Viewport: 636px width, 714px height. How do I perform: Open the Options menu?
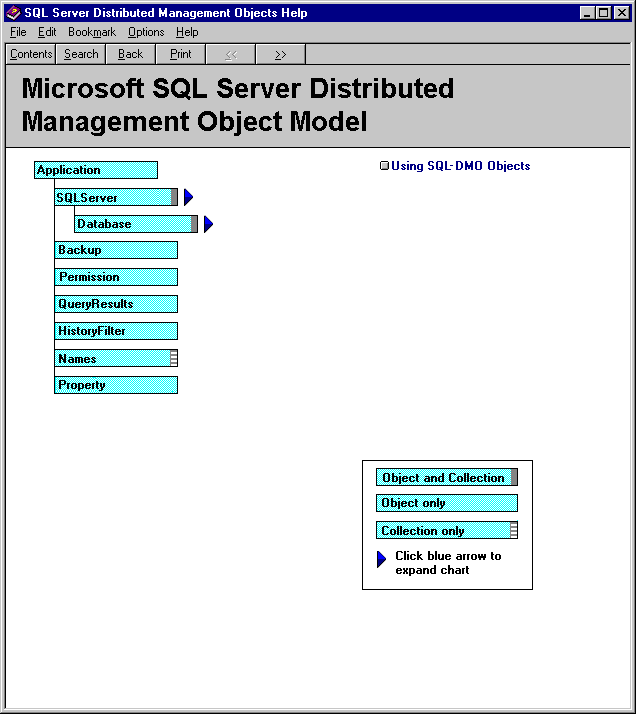click(146, 32)
